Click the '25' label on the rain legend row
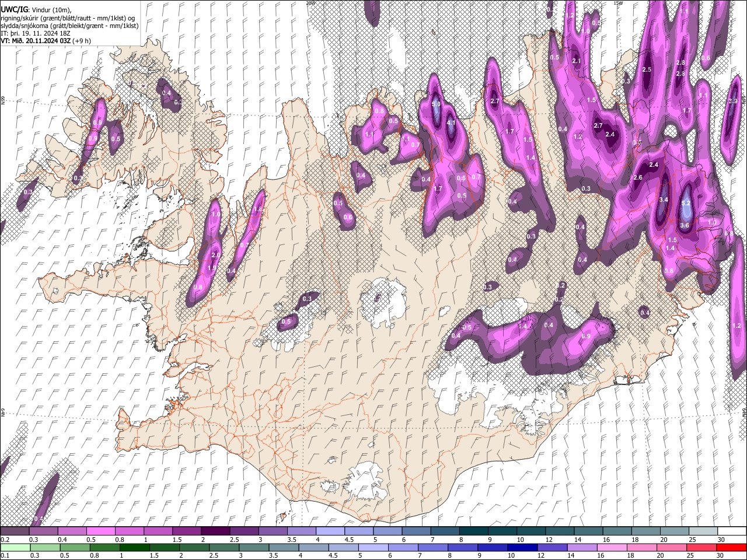Viewport: 747px width, 560px height. tap(690, 555)
